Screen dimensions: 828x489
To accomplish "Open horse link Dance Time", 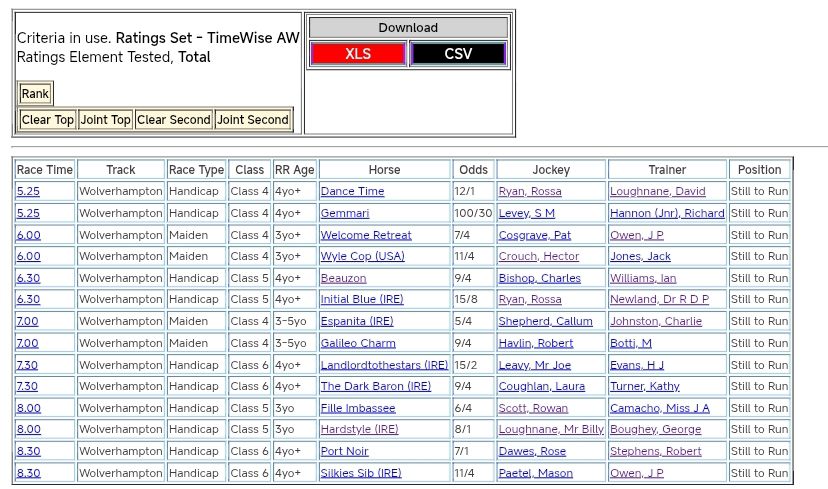I will pos(352,191).
